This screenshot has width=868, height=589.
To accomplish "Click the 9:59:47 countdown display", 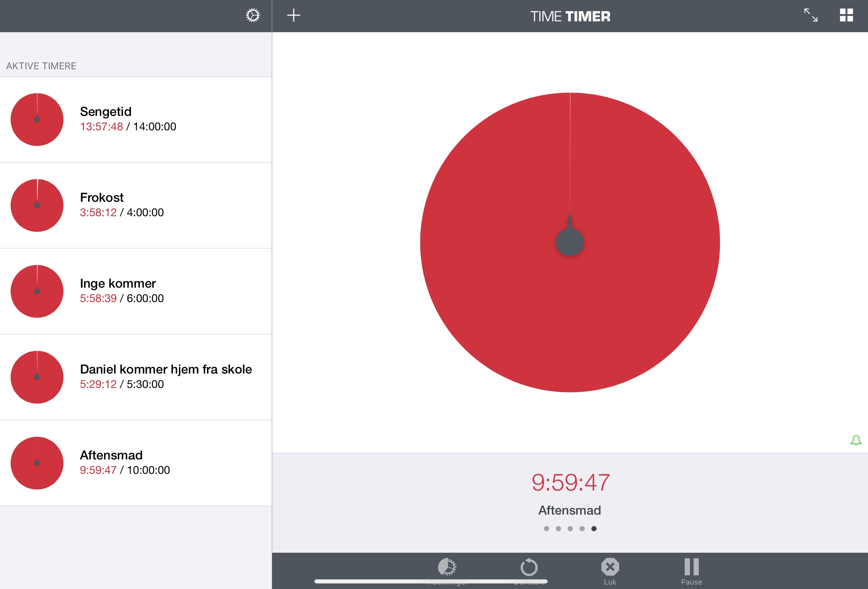I will (x=570, y=482).
